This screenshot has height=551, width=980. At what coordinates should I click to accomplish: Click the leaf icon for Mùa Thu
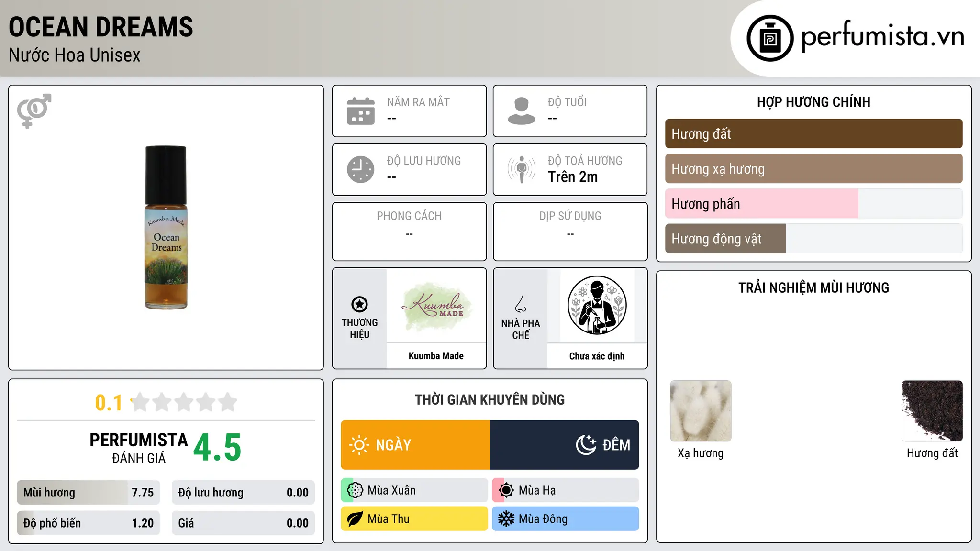pos(355,519)
